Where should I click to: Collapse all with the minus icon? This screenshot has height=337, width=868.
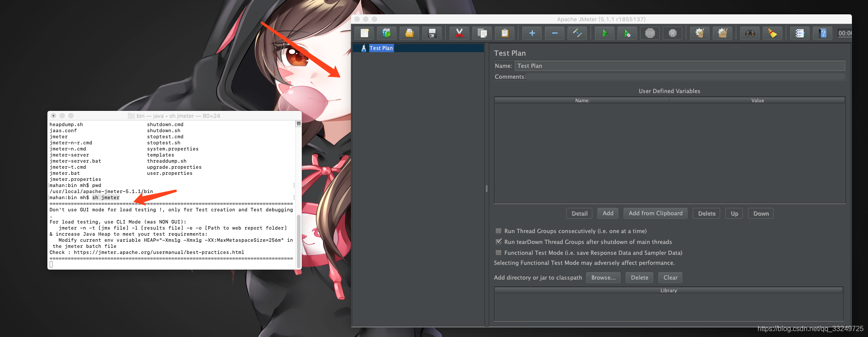554,33
